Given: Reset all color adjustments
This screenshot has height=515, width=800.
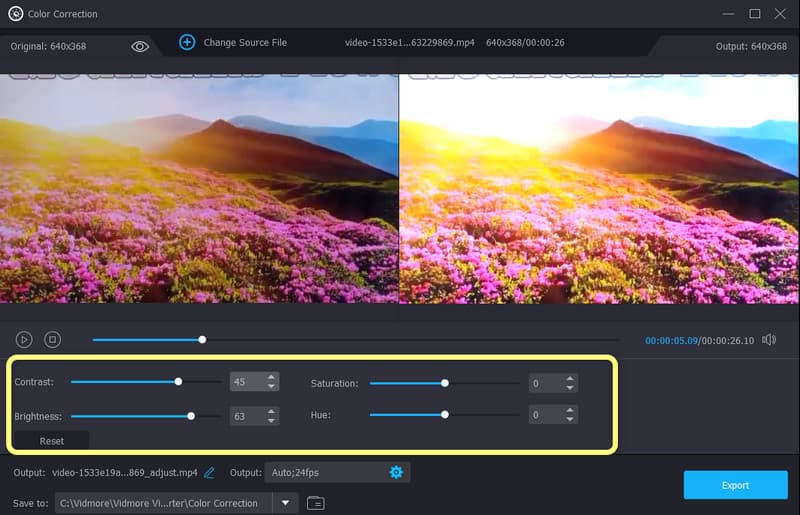Looking at the screenshot, I should (51, 441).
